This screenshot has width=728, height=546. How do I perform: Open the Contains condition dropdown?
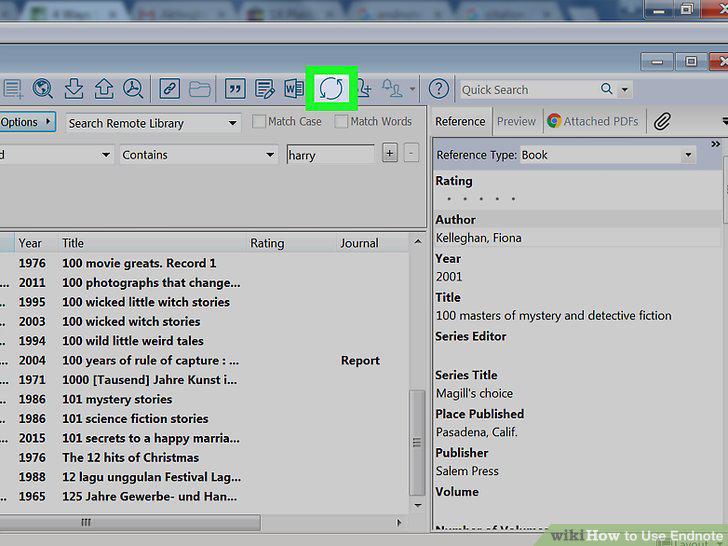tap(199, 155)
